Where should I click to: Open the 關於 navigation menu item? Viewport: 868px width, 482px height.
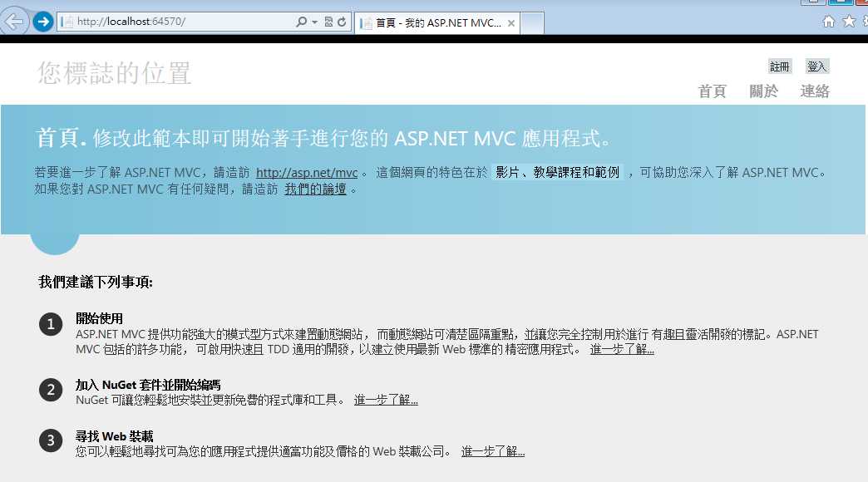click(x=763, y=91)
